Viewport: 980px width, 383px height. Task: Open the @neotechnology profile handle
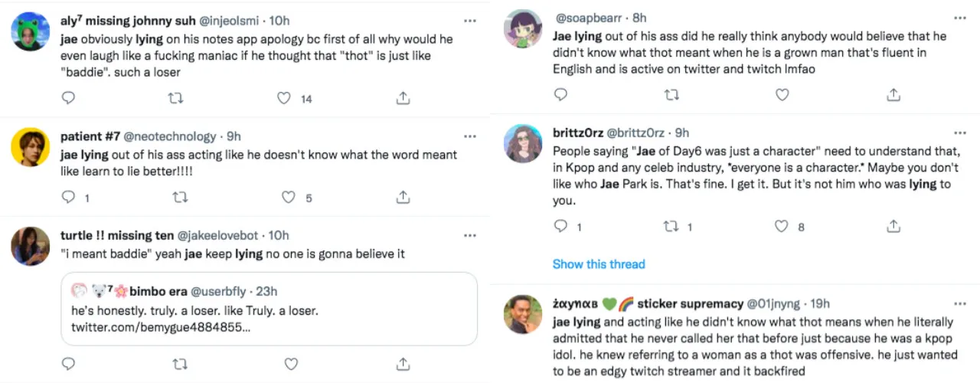[x=169, y=136]
